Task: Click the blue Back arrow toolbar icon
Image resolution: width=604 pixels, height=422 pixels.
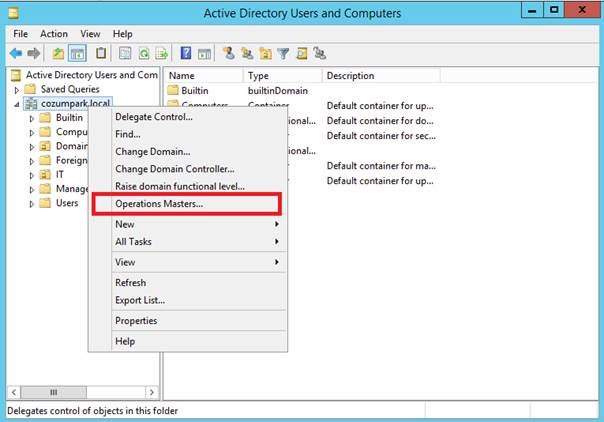Action: [x=16, y=54]
